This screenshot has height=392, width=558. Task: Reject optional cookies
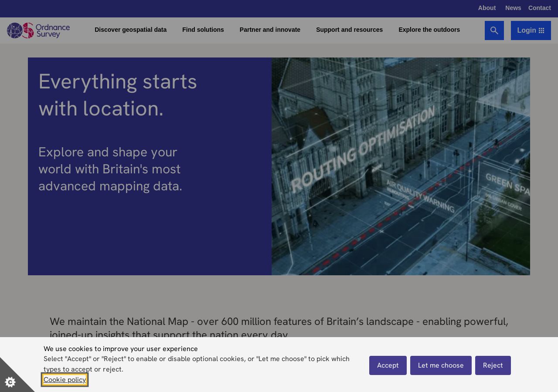[493, 365]
